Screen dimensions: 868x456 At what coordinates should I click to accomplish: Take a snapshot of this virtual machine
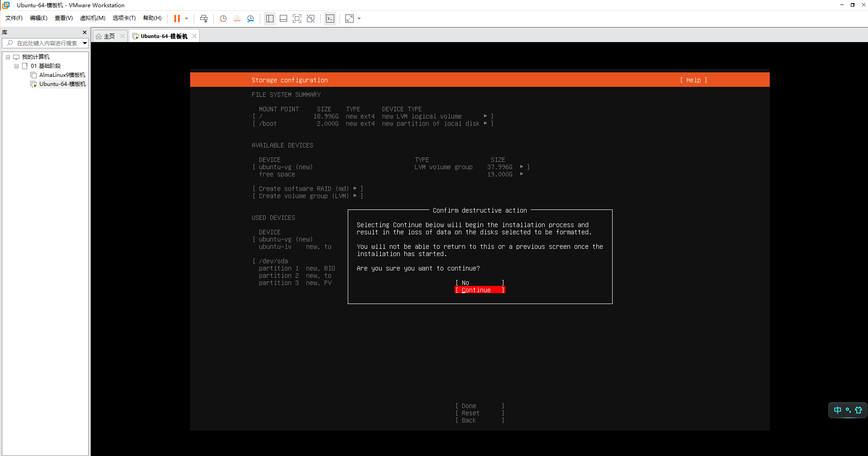(223, 19)
